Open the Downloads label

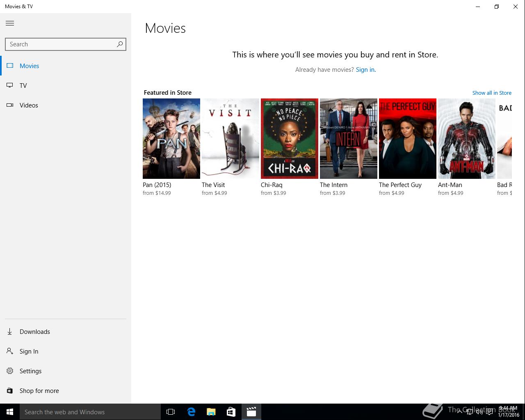[x=35, y=331]
